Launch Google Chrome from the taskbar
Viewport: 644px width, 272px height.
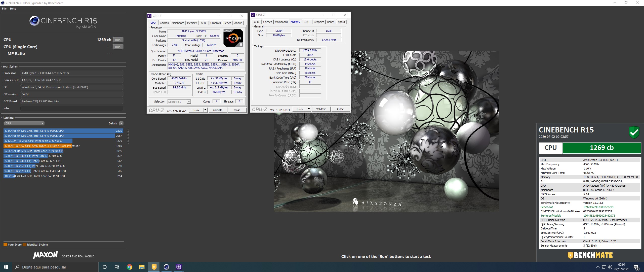[129, 267]
